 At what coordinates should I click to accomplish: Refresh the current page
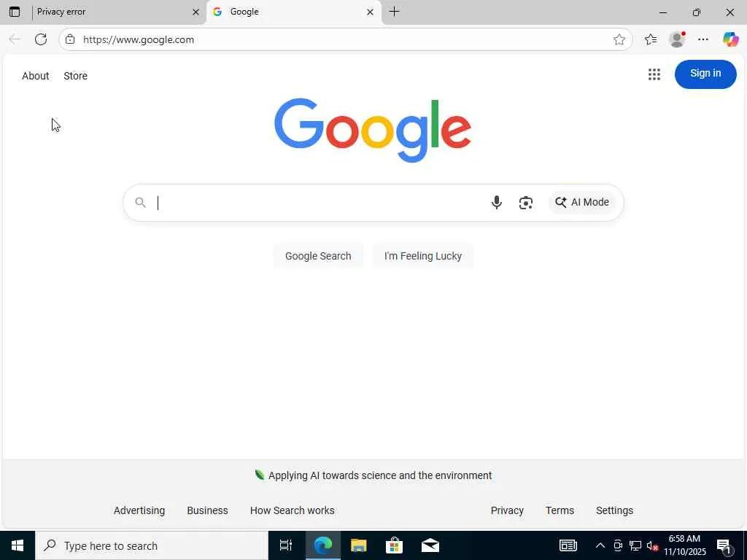[x=41, y=39]
